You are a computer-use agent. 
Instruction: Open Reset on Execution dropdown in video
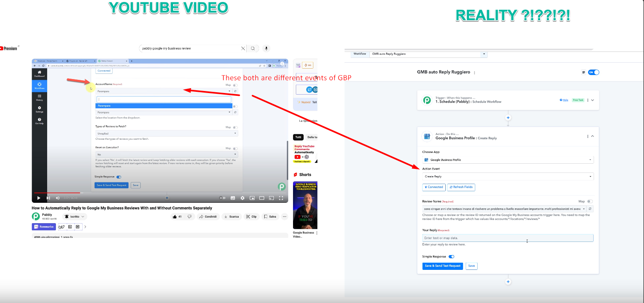166,154
